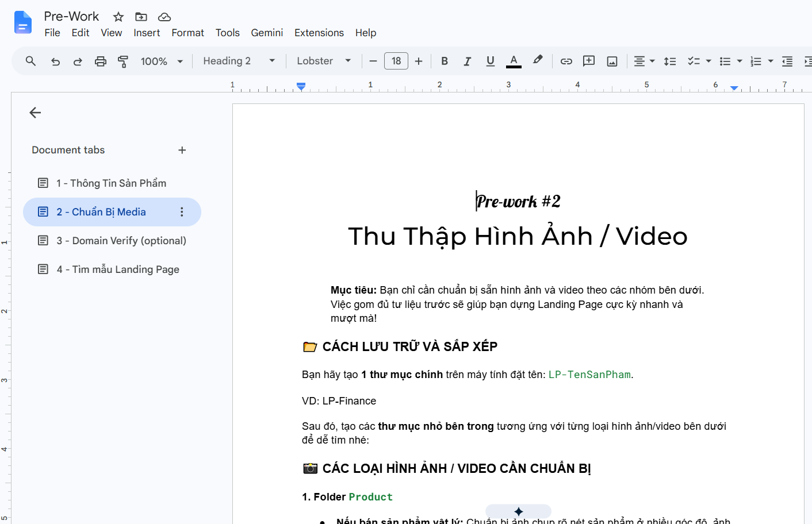
Task: Open options for Chuẩn Bị Media tab
Action: point(182,212)
